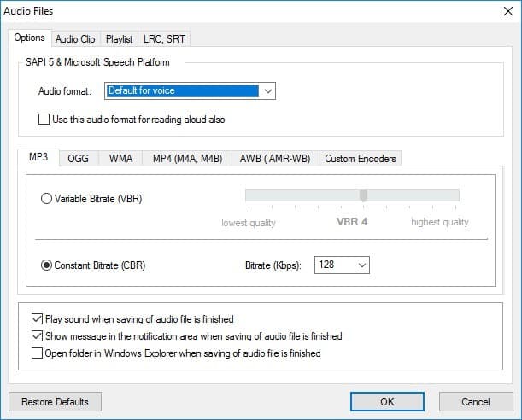This screenshot has height=420, width=522.
Task: Switch to the Audio Clip tab
Action: 75,39
